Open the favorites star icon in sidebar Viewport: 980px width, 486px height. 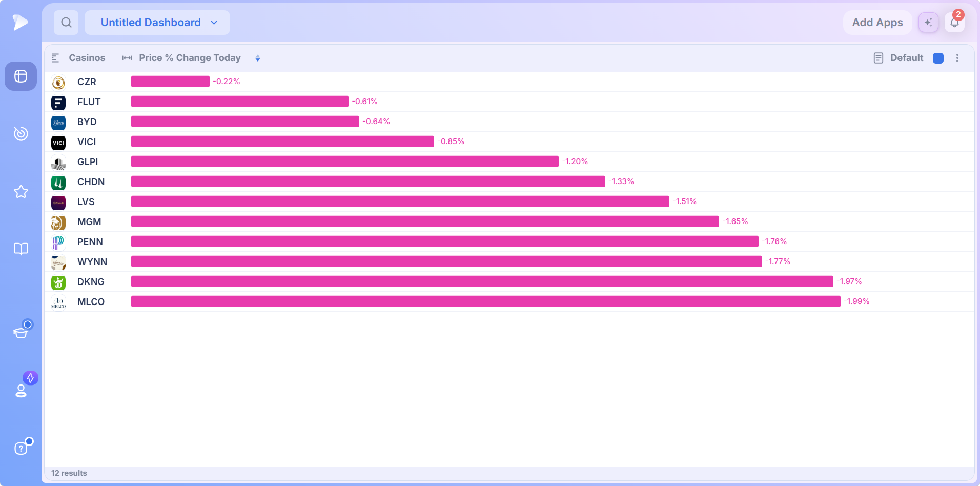(21, 191)
